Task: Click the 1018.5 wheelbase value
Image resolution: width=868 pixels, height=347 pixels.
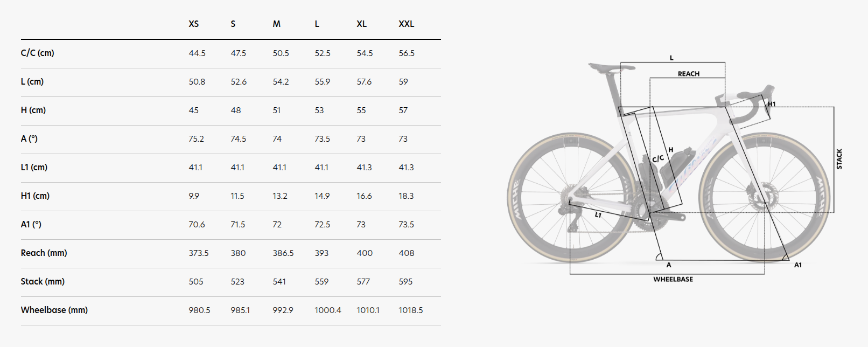Action: pyautogui.click(x=411, y=310)
